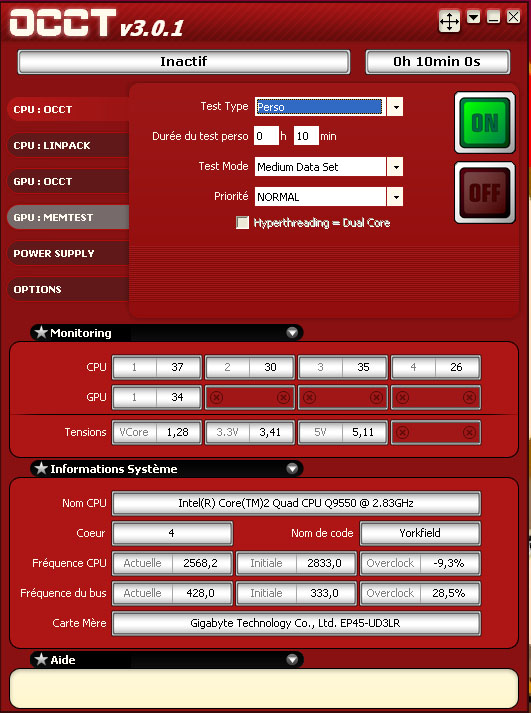This screenshot has height=713, width=531.
Task: Click the Test Type field showing Perso
Action: [320, 107]
